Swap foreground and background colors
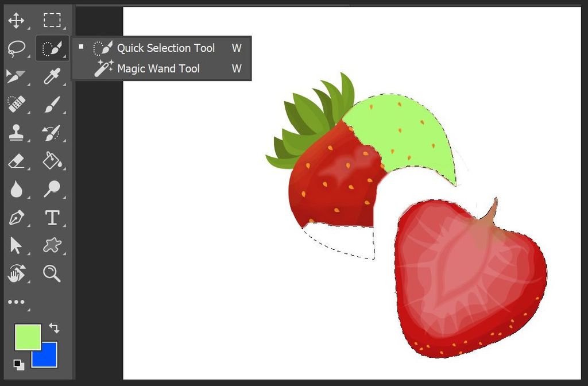Viewport: 588px width, 386px height. [x=55, y=328]
